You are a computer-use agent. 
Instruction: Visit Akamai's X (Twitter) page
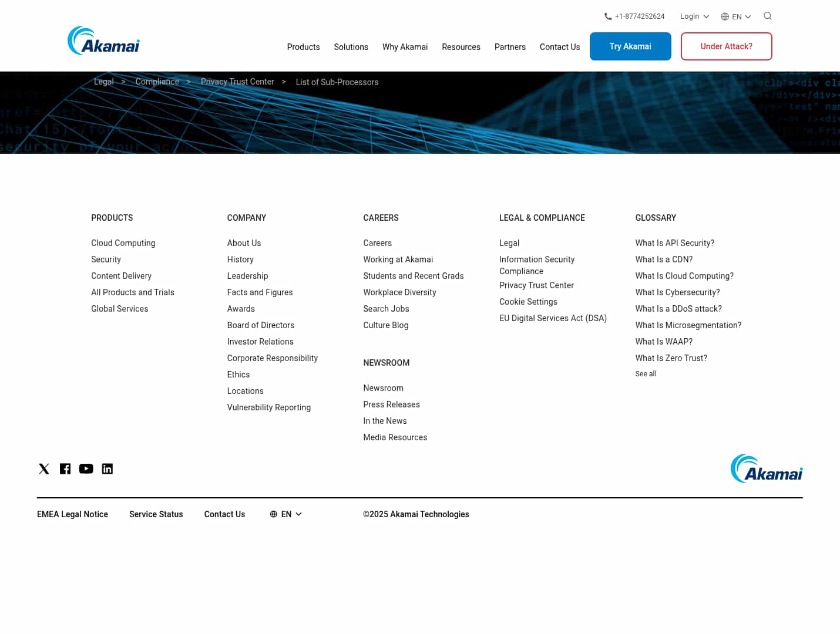click(x=44, y=468)
